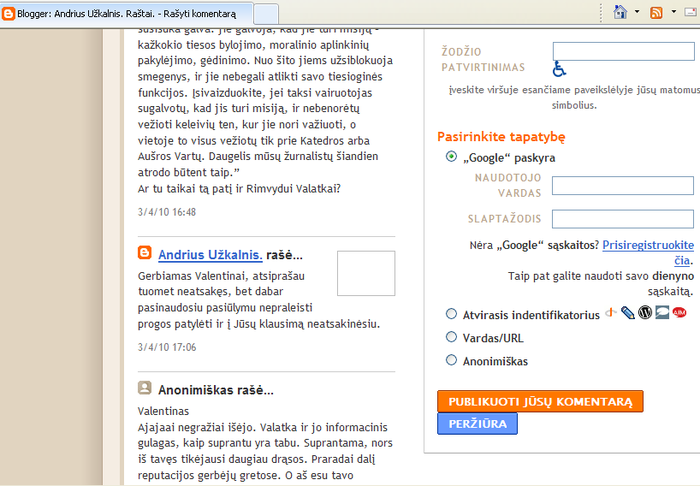Select the „Google" paskyra radio option
This screenshot has width=700, height=486.
coord(452,157)
